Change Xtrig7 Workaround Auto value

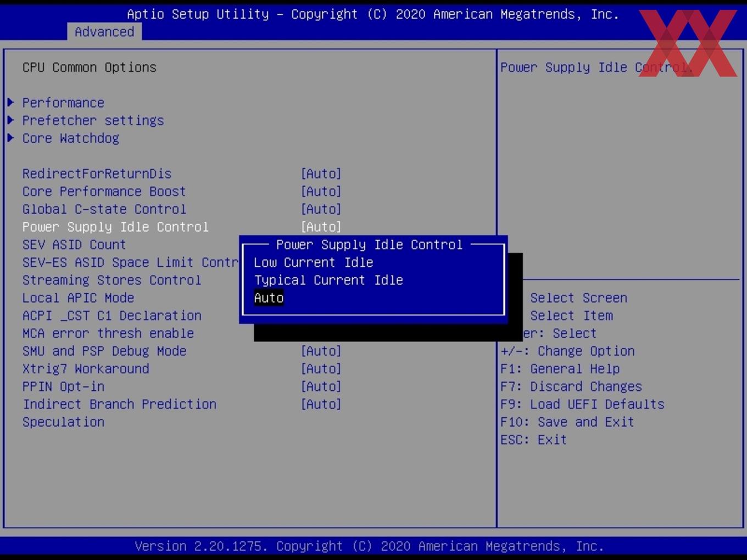tap(321, 368)
